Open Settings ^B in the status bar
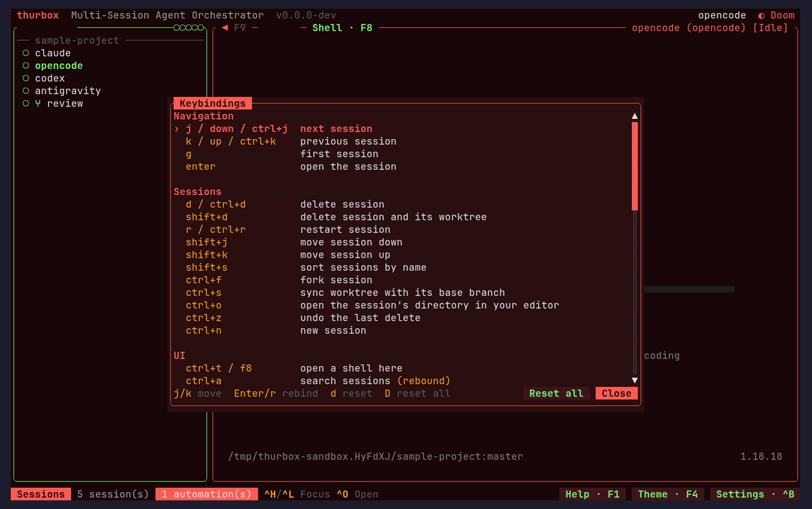Viewport: 812px width, 509px height. click(755, 494)
